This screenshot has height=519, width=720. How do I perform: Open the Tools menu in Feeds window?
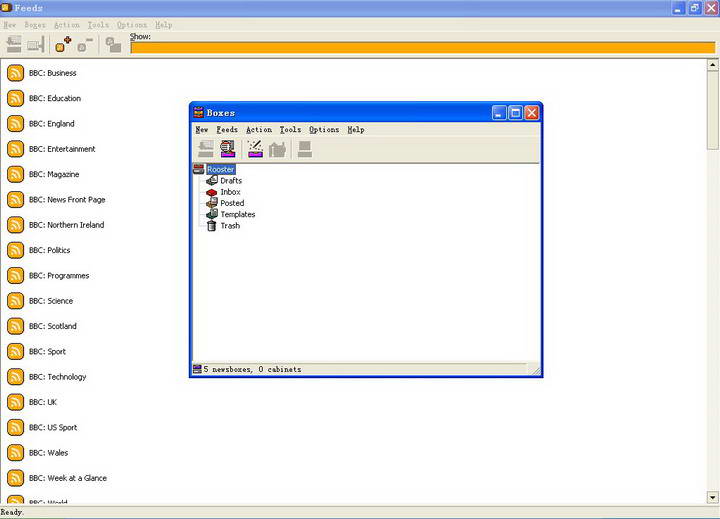coord(98,25)
